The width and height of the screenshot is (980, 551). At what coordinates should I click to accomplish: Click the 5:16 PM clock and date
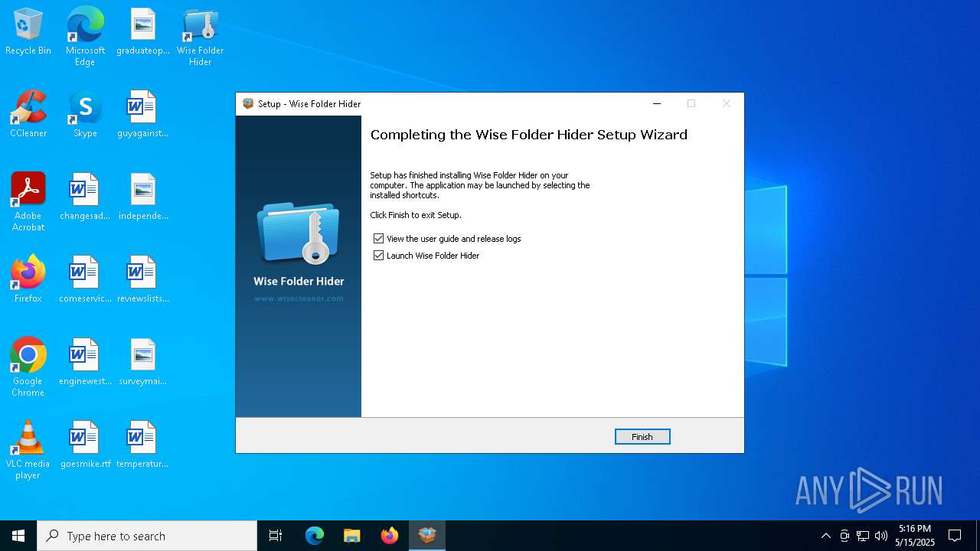point(915,536)
